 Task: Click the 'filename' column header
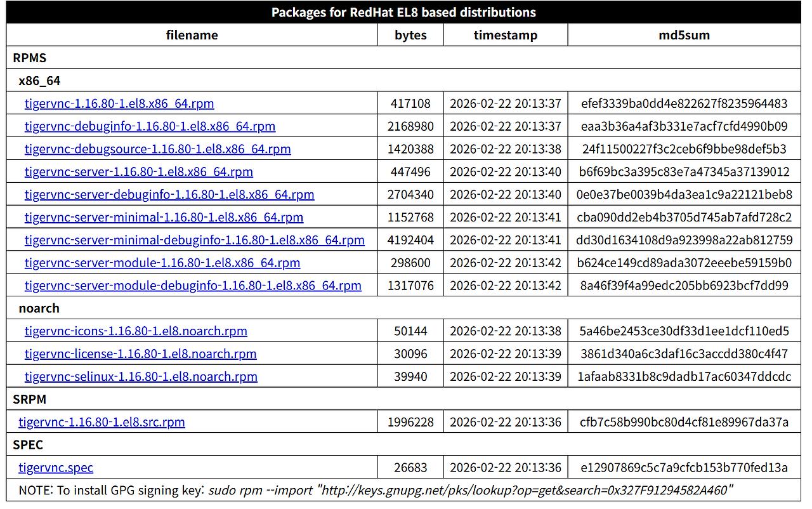[192, 36]
